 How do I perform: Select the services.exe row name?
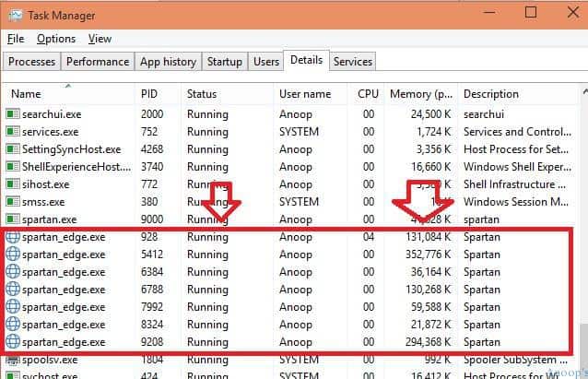tap(51, 132)
